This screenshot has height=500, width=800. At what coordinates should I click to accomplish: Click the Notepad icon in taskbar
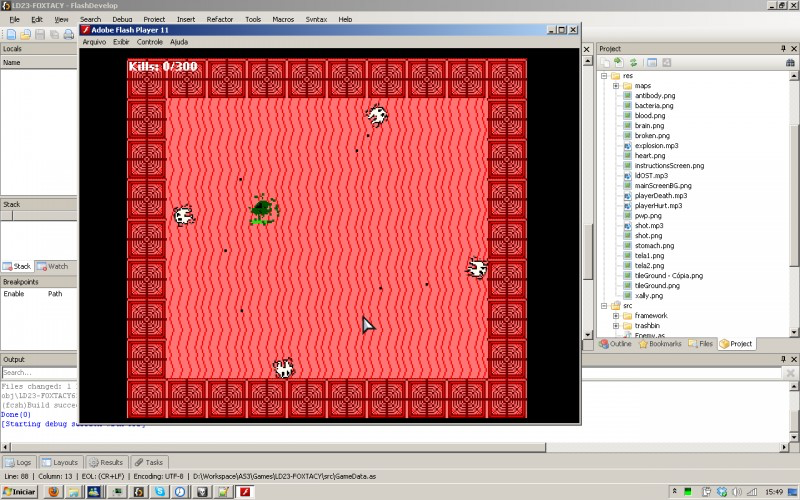click(223, 492)
